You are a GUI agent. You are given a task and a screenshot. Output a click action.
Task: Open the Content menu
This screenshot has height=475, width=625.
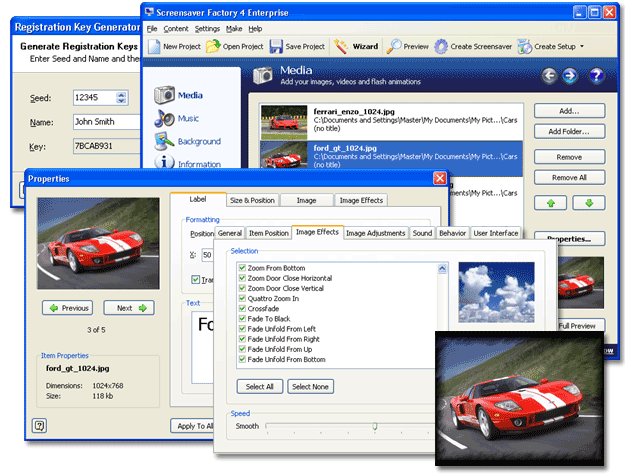coord(174,29)
